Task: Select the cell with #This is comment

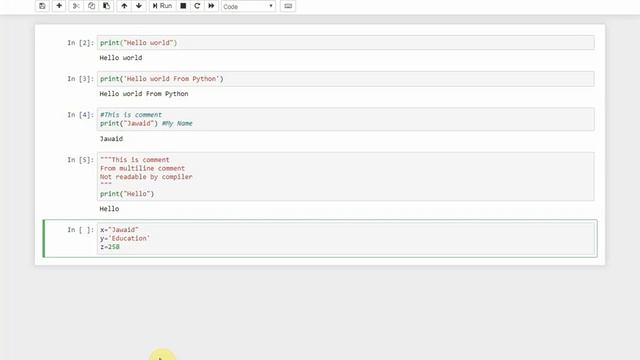Action: pos(345,119)
